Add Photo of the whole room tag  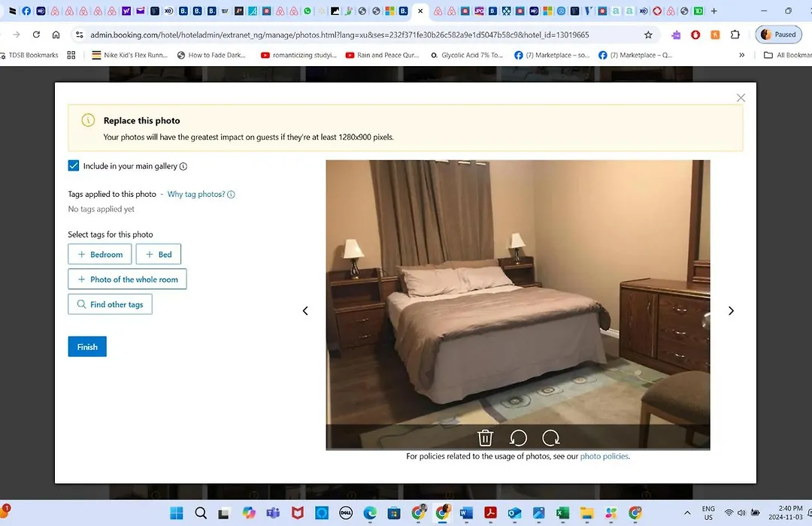[x=127, y=279]
